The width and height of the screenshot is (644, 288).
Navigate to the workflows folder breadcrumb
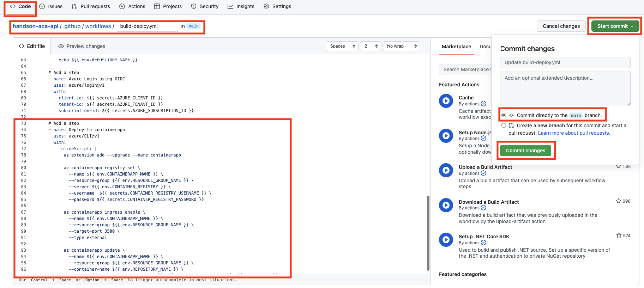pyautogui.click(x=98, y=26)
